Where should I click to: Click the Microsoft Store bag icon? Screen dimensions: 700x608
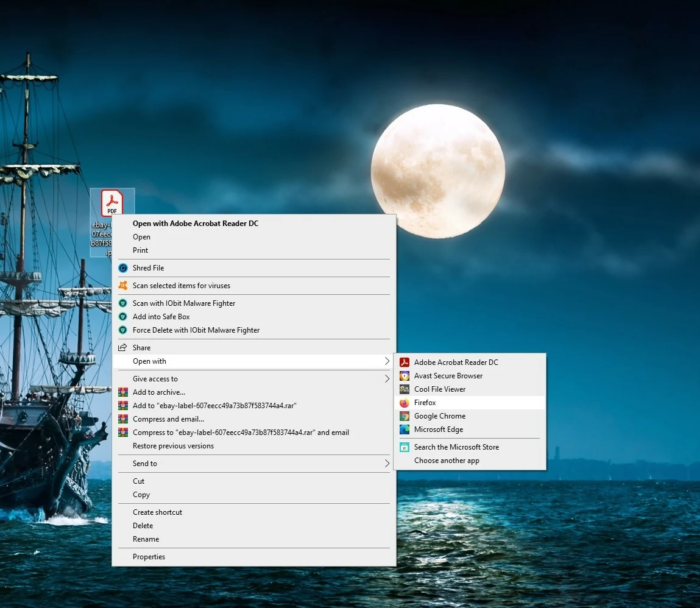click(x=405, y=447)
